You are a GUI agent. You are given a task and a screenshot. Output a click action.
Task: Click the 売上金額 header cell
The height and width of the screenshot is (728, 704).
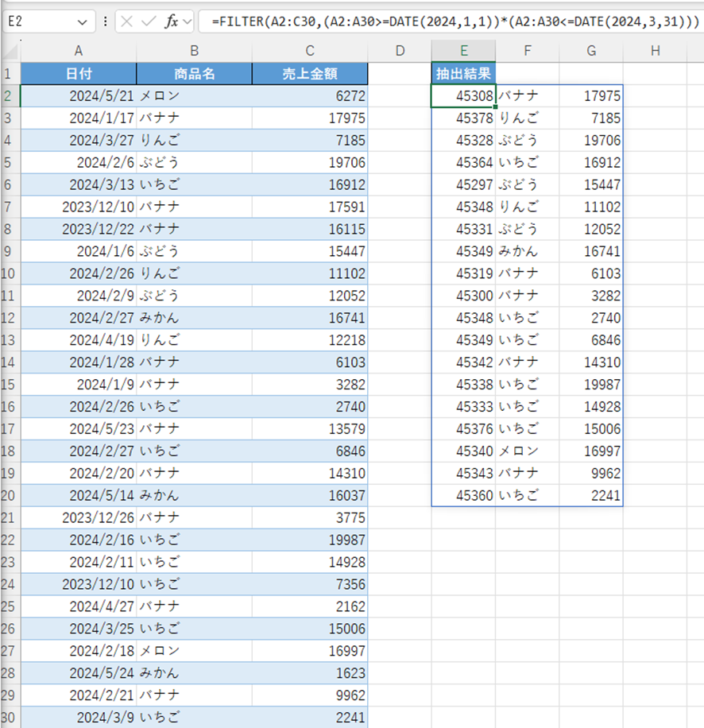pos(310,74)
